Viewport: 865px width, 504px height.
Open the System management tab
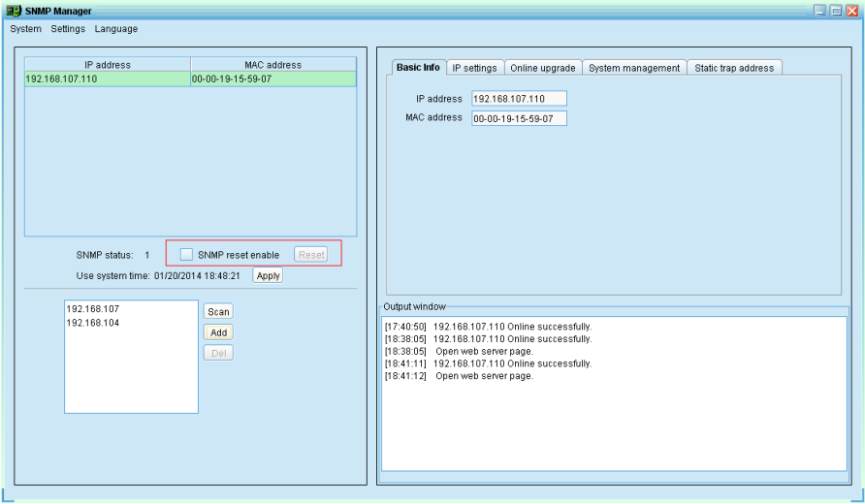634,68
